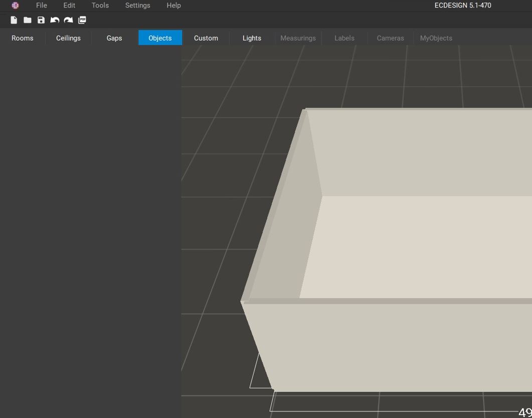This screenshot has width=532, height=418.
Task: Open an existing project file
Action: pos(27,20)
